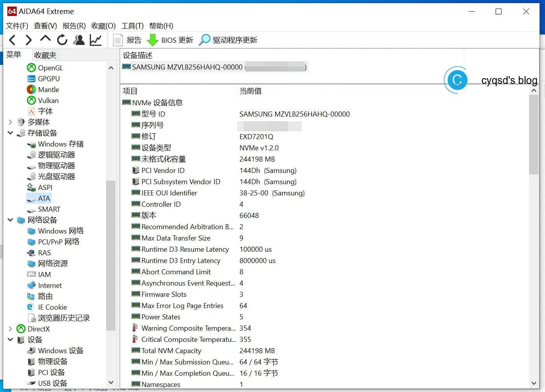The height and width of the screenshot is (392, 545).
Task: Select 物理驱动器 in the tree
Action: coord(51,166)
